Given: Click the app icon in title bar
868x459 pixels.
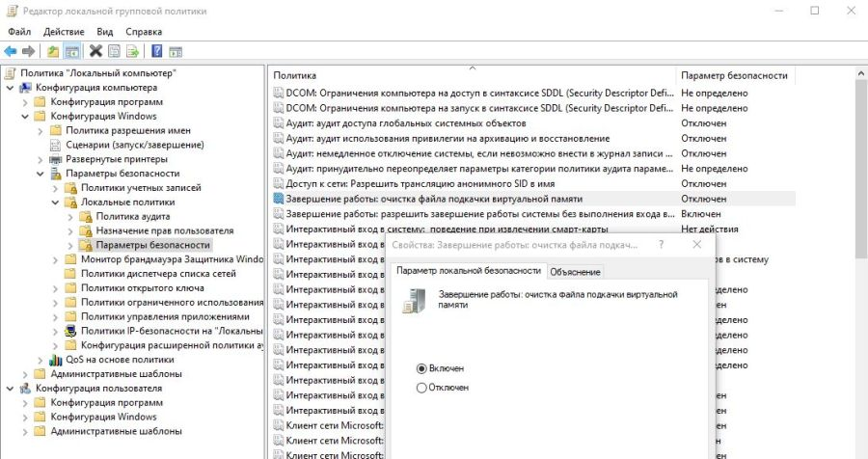Looking at the screenshot, I should tap(12, 11).
